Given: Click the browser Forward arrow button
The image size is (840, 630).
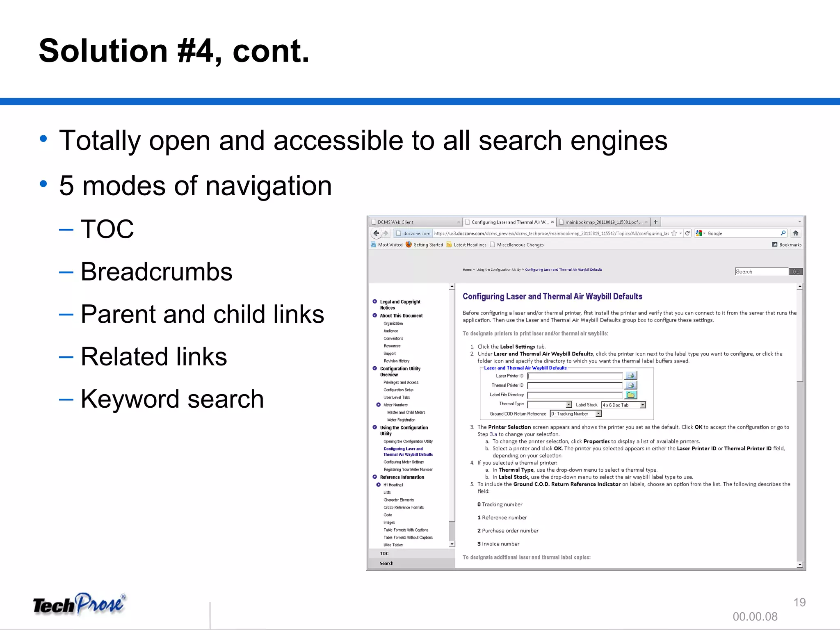Looking at the screenshot, I should [x=386, y=233].
